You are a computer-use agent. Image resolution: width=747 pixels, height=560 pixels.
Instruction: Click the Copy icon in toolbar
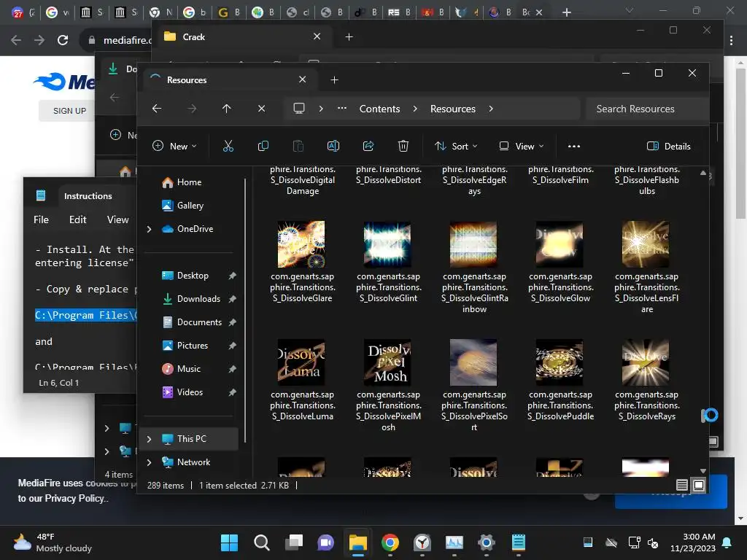[x=263, y=146]
